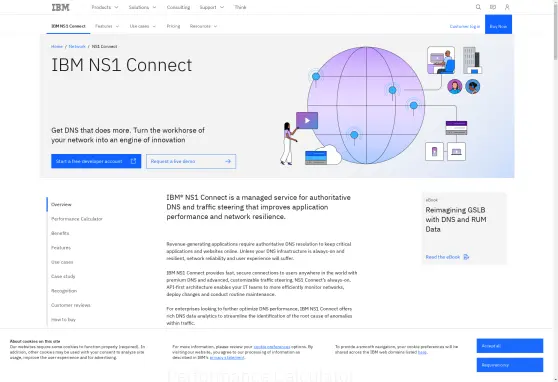558x382 pixels.
Task: Click Required only cookies button
Action: (510, 365)
